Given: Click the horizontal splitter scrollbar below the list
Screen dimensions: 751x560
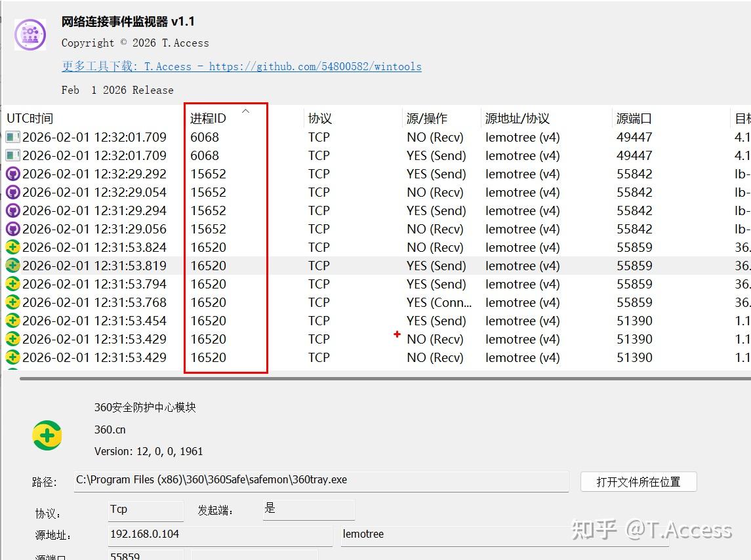Looking at the screenshot, I should (x=385, y=378).
